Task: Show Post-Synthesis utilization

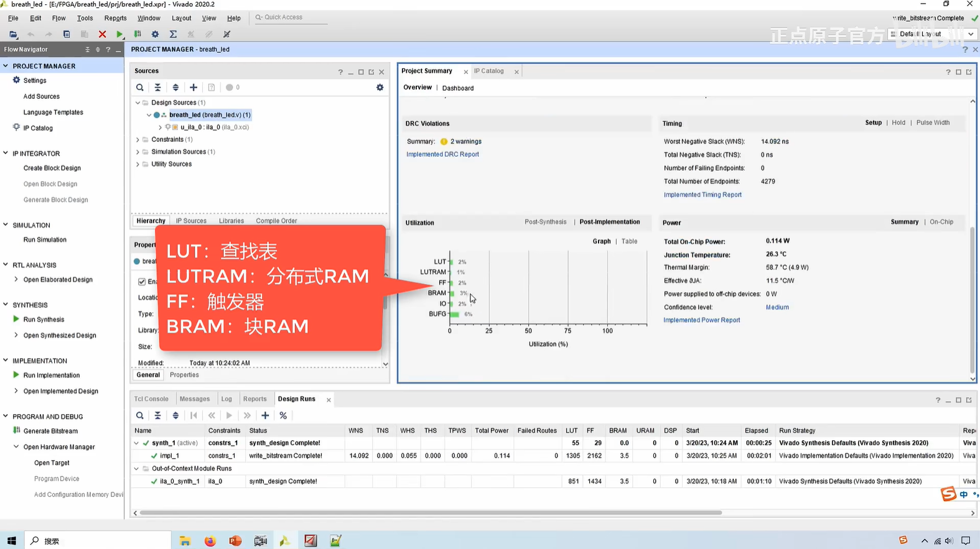Action: pyautogui.click(x=546, y=222)
